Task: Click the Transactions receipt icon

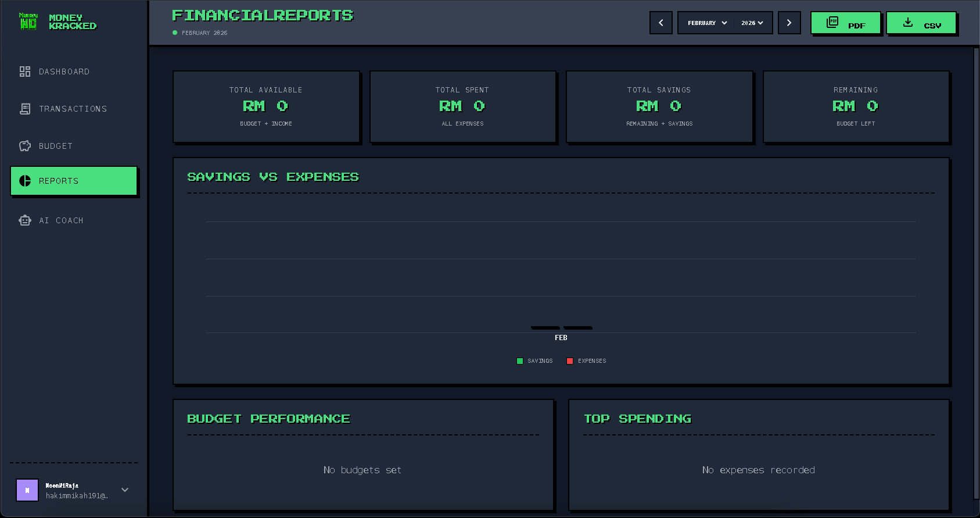Action: [25, 109]
